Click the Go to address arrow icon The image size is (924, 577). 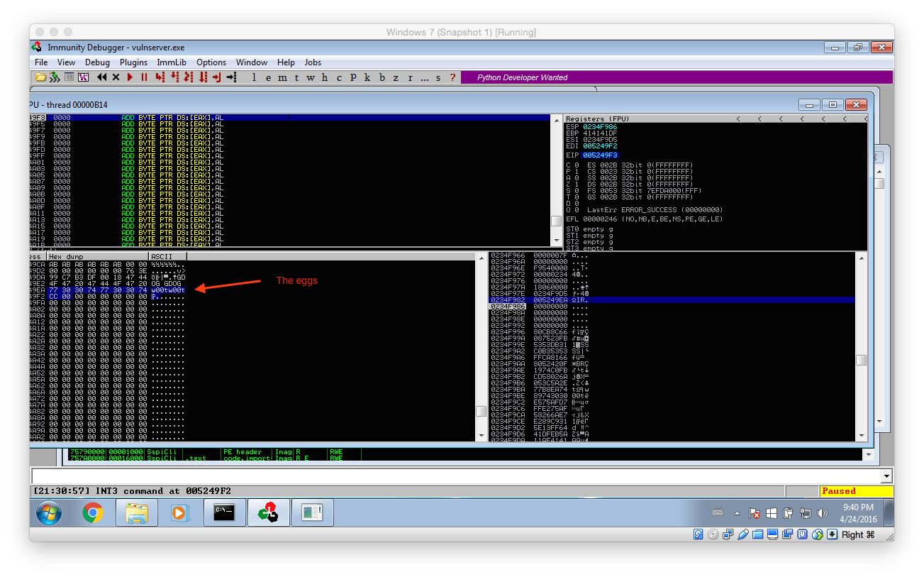tap(231, 77)
